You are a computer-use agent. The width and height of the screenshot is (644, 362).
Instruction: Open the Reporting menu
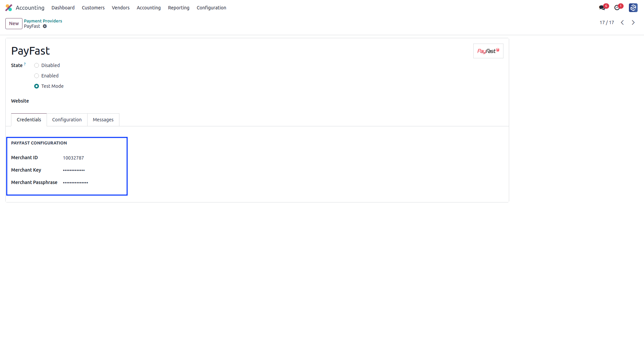click(x=179, y=8)
